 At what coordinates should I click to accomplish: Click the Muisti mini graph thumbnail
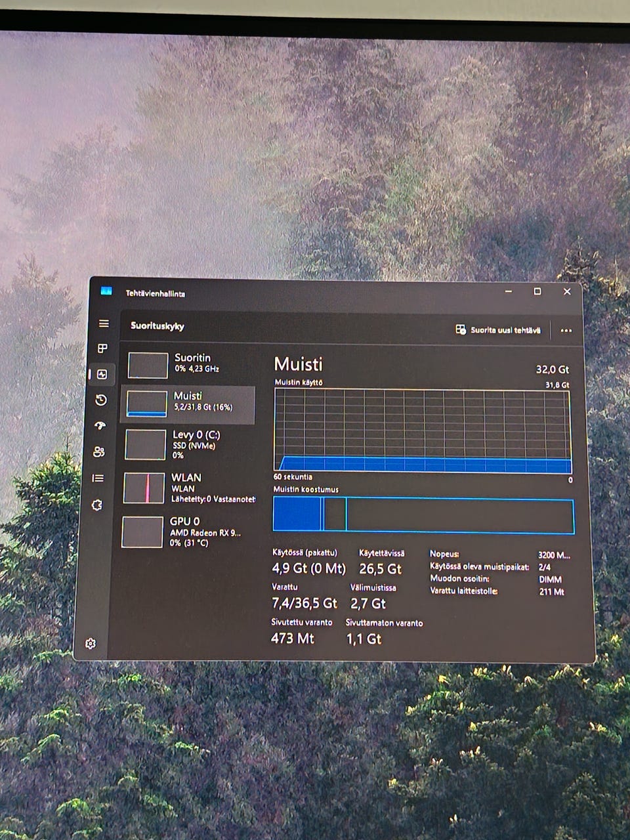point(146,404)
